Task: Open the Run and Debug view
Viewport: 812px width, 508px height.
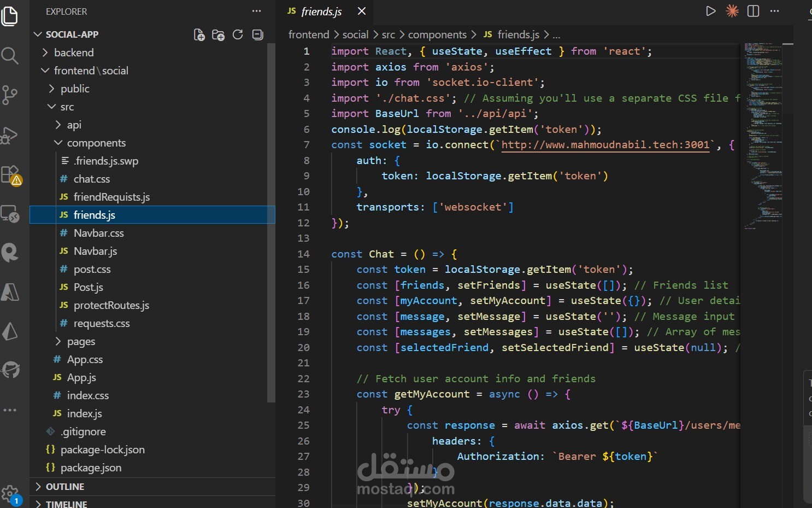Action: (10, 135)
